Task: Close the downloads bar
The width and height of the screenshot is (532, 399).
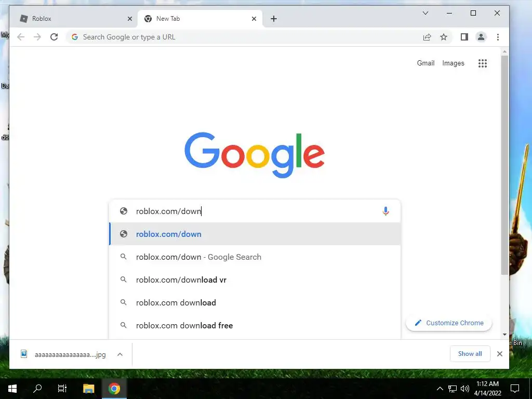Action: (x=500, y=354)
